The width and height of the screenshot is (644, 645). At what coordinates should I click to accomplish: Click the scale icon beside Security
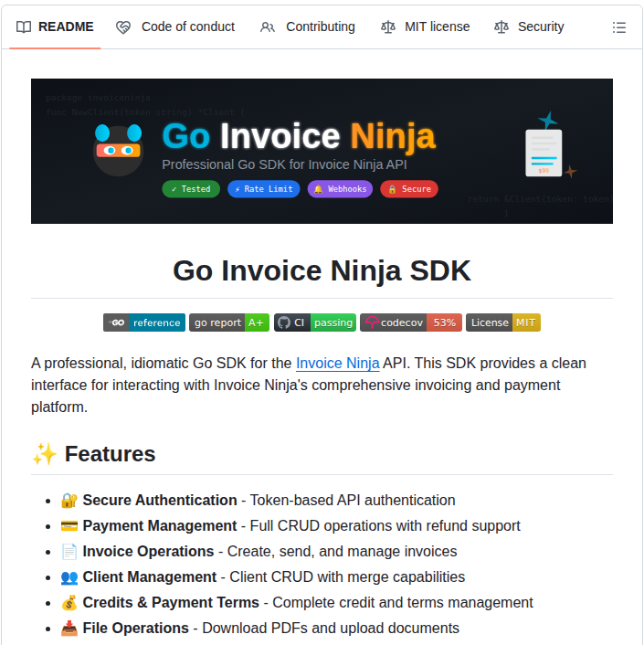pyautogui.click(x=501, y=27)
